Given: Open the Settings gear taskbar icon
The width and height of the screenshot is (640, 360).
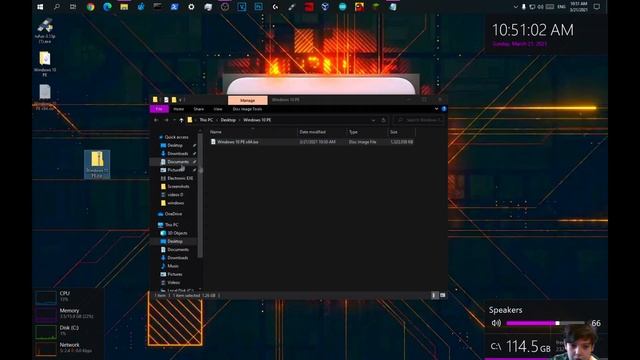Looking at the screenshot, I should [x=191, y=7].
